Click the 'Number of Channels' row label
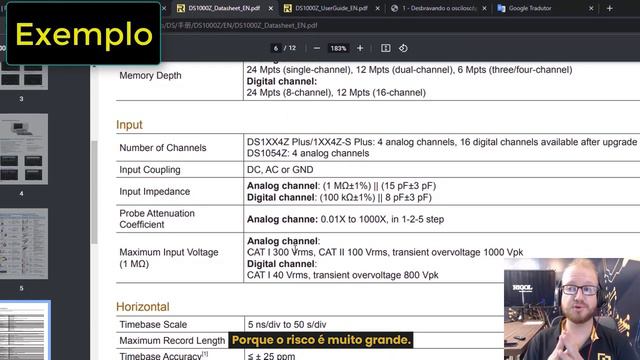Image resolution: width=640 pixels, height=360 pixels. point(163,148)
